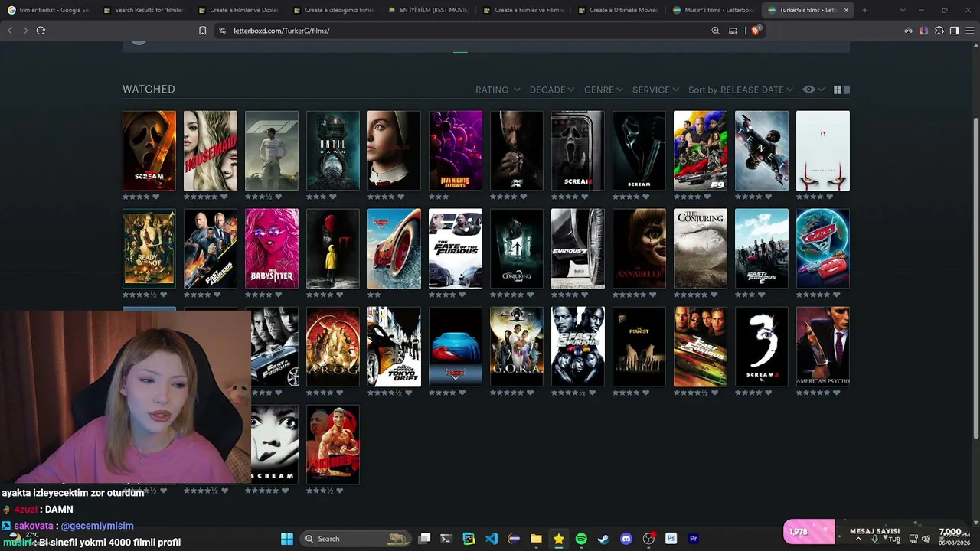This screenshot has height=551, width=980.
Task: Switch to poster grid view
Action: pos(837,90)
